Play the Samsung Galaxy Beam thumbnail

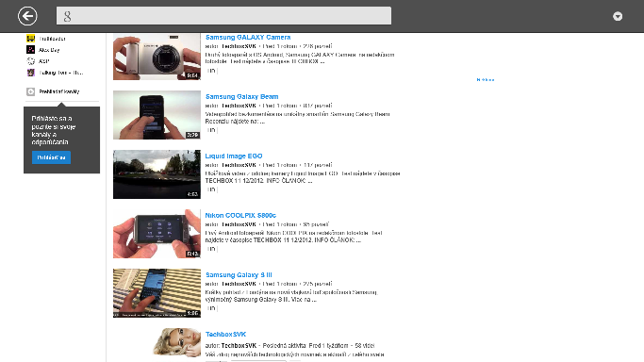(157, 115)
